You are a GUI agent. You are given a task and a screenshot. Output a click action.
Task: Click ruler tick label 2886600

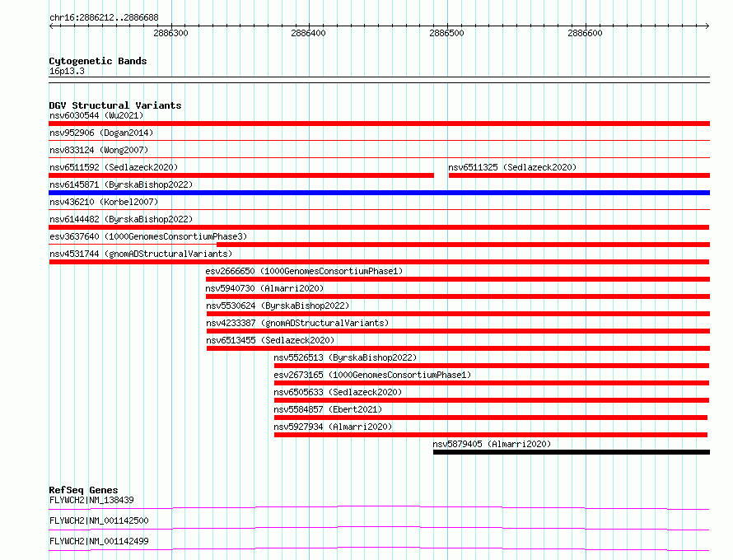coord(585,33)
